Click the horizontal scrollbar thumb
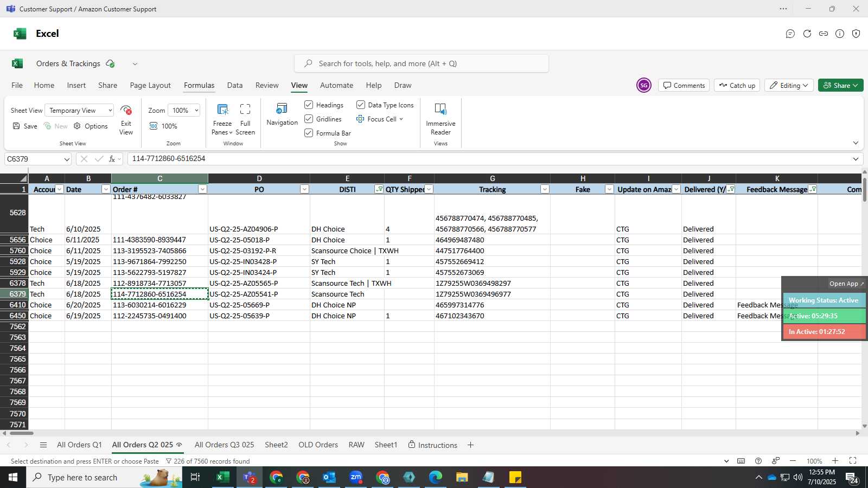Viewport: 868px width, 488px height. click(22, 433)
